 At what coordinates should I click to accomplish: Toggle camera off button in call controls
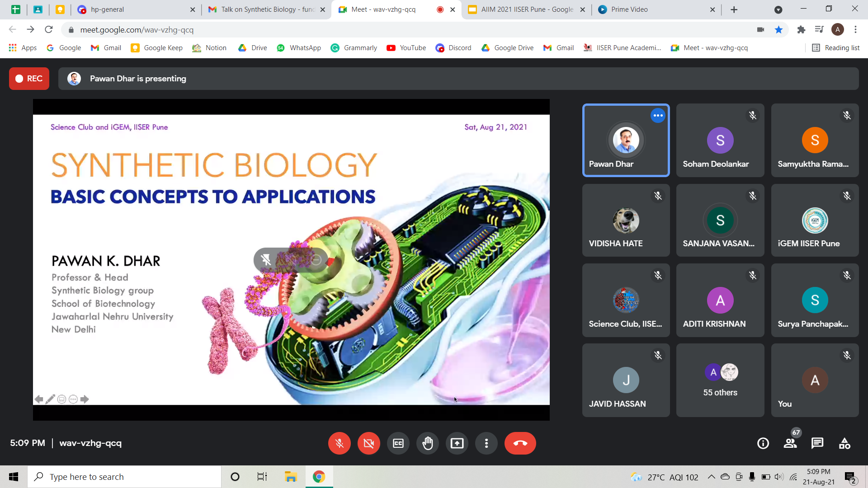(x=368, y=443)
